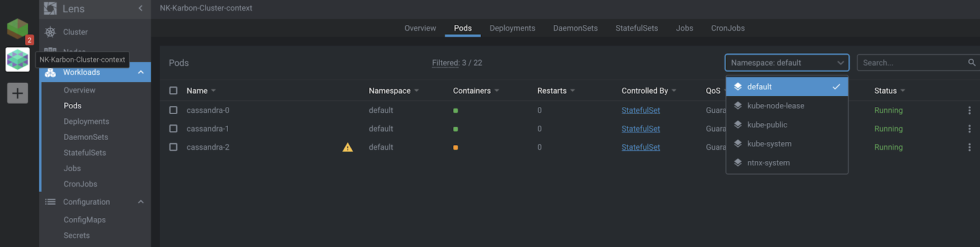Screen dimensions: 980x247
Task: Click the warning triangle on cassandra-2
Action: [x=347, y=147]
